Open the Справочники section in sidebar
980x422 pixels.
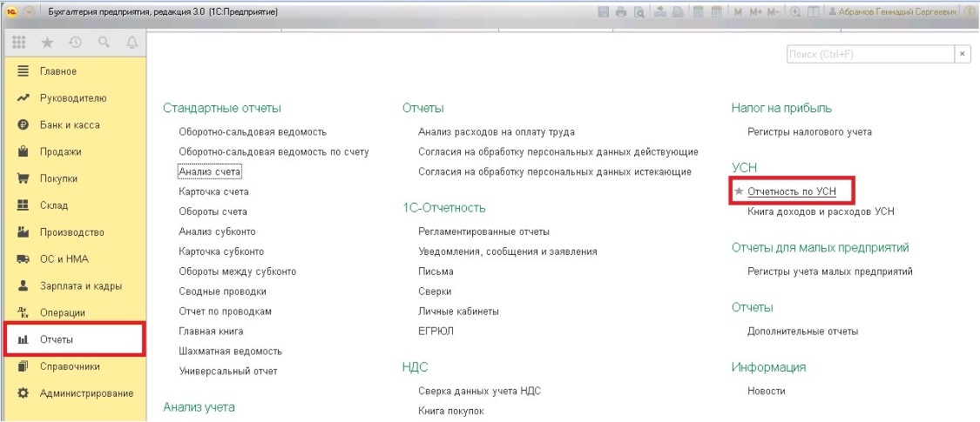73,366
